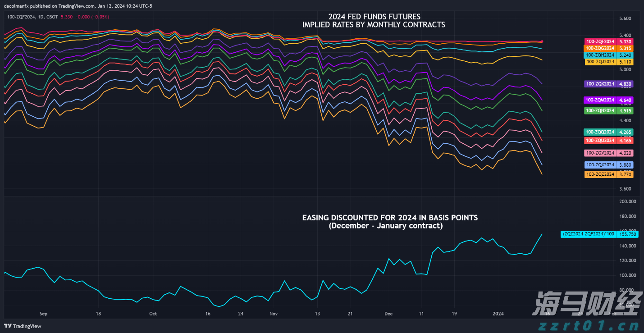Open the 100-ZQF2024 1D CBOT symbol legend
This screenshot has width=644, height=333.
click(x=32, y=17)
